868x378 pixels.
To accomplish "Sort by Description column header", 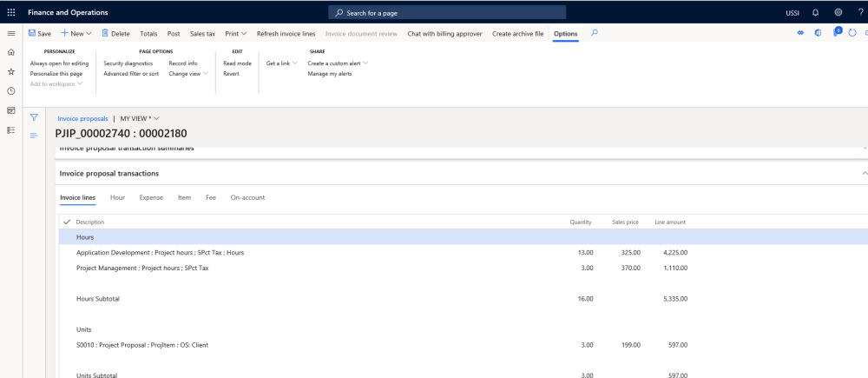I will click(x=90, y=222).
